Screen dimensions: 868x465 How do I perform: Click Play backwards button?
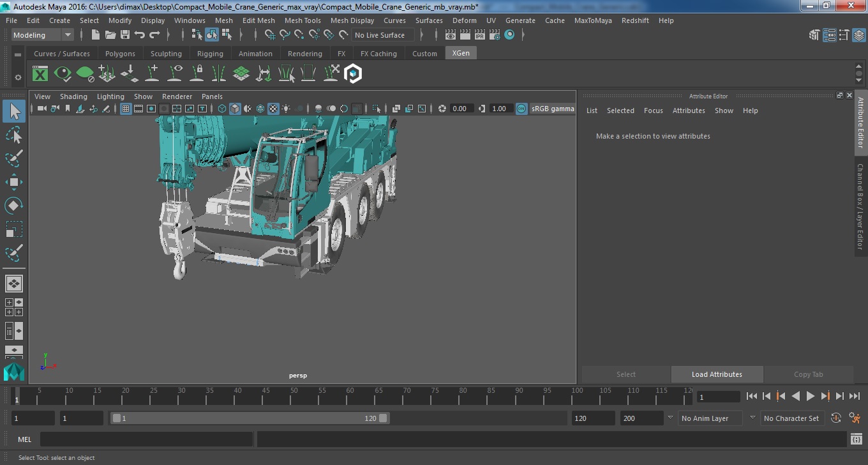pos(795,396)
